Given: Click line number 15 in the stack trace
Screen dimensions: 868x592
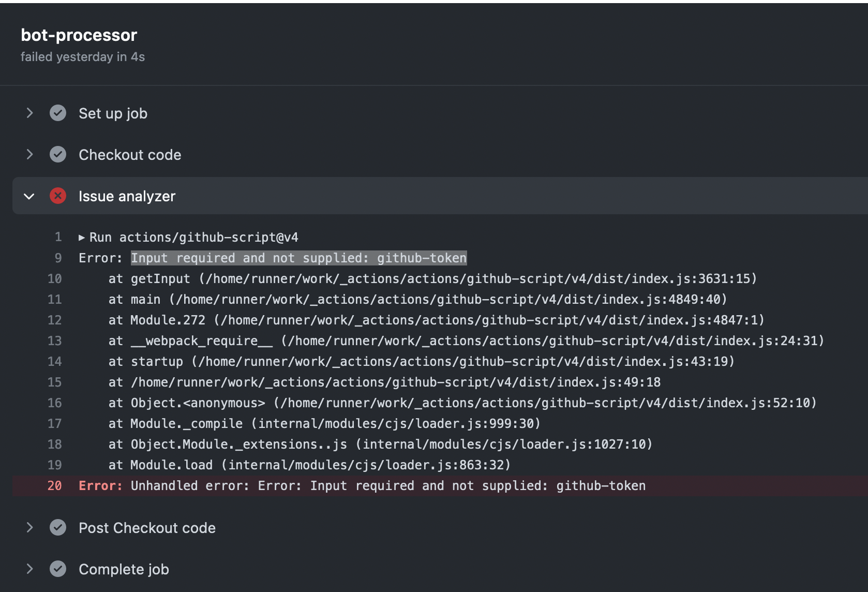Looking at the screenshot, I should point(54,382).
